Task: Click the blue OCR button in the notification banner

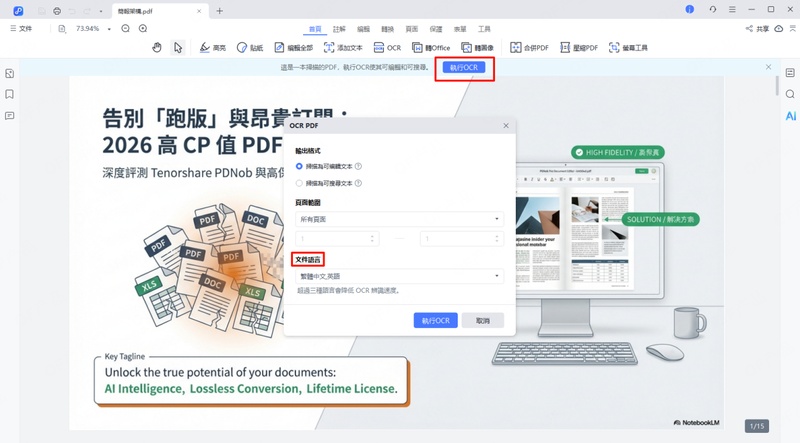Action: tap(464, 67)
